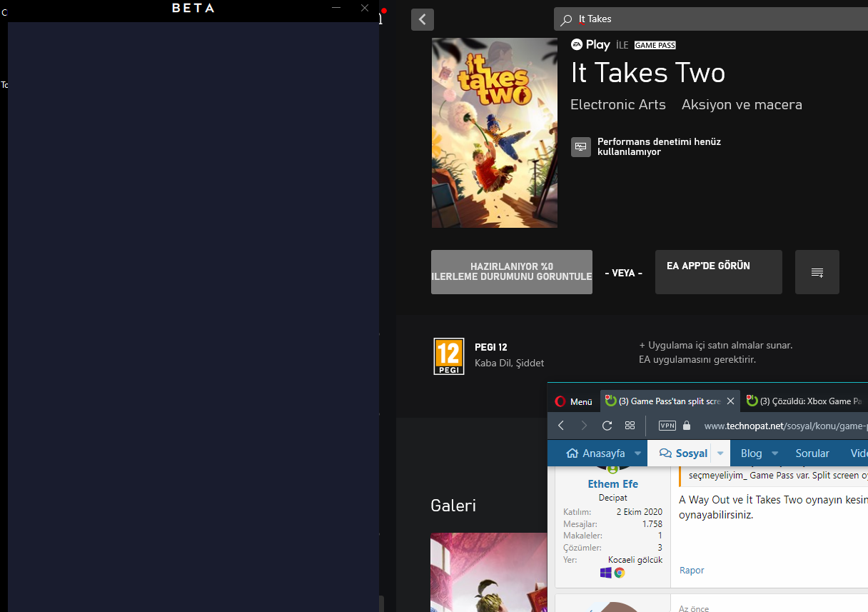Click the PEGI 12 rating icon

449,356
